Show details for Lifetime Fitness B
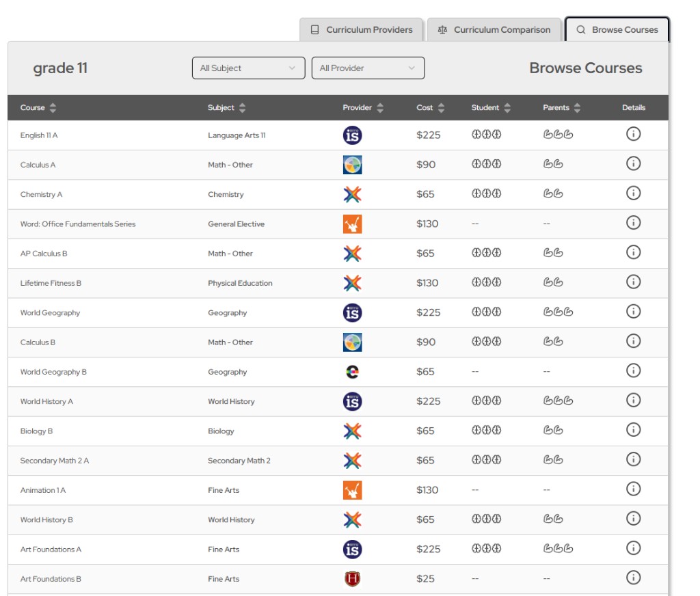The width and height of the screenshot is (700, 596). tap(633, 282)
